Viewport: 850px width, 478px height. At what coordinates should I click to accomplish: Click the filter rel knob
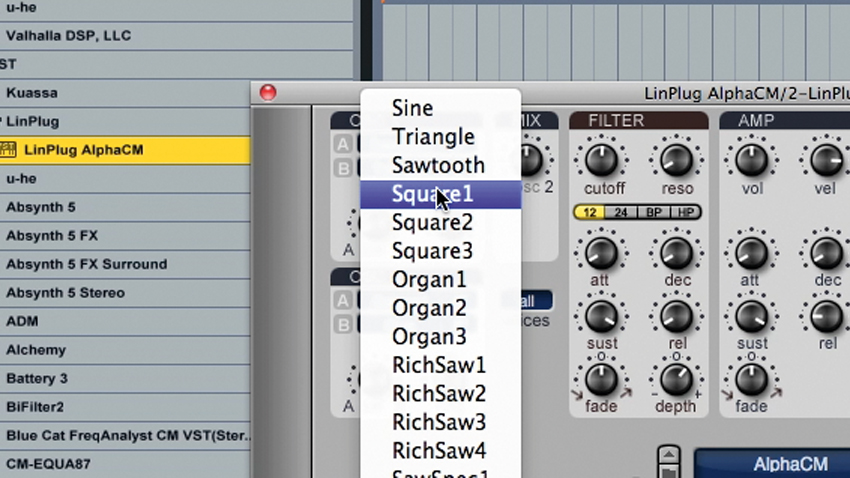[x=677, y=316]
